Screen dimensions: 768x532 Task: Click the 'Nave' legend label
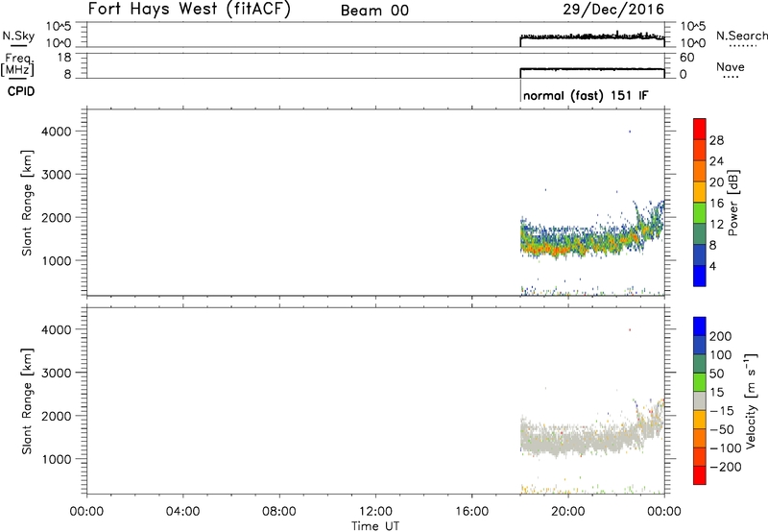(x=731, y=67)
